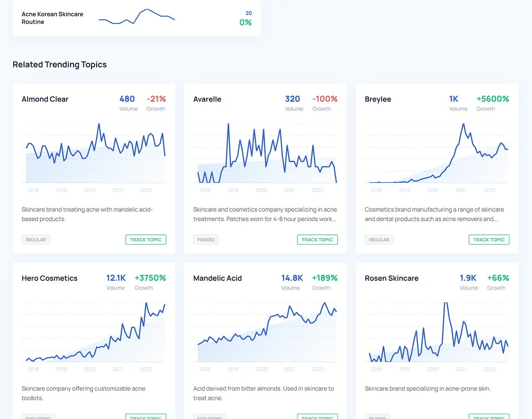Click the 2022 axis label on Rosen Skincare chart
532x419 pixels.
[x=489, y=369]
